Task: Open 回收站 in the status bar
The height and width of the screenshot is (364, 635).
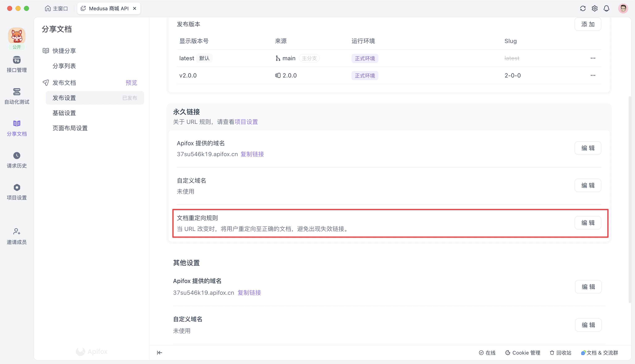Action: tap(560, 352)
